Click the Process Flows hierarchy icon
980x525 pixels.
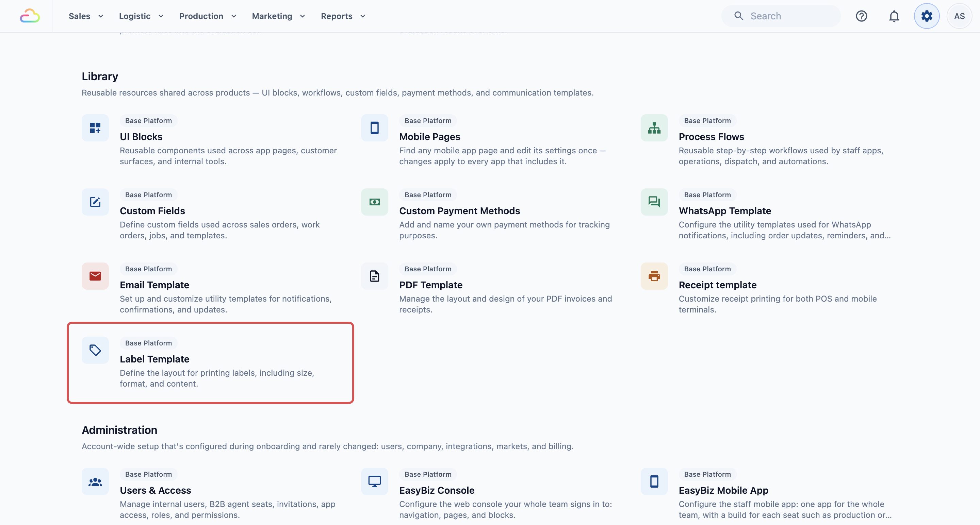[654, 128]
